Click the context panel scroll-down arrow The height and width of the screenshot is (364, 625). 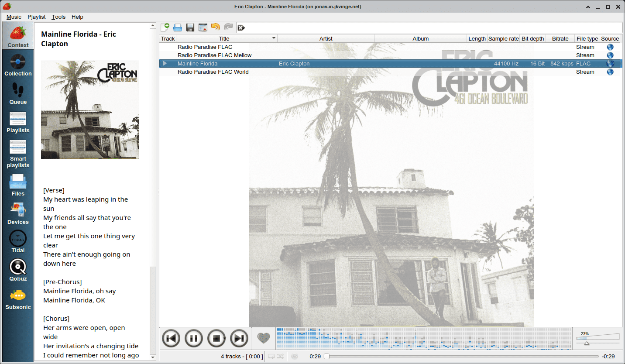(153, 357)
